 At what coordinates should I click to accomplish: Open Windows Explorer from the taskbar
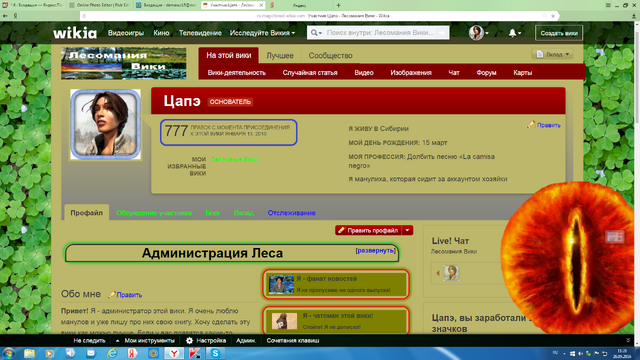click(x=29, y=353)
